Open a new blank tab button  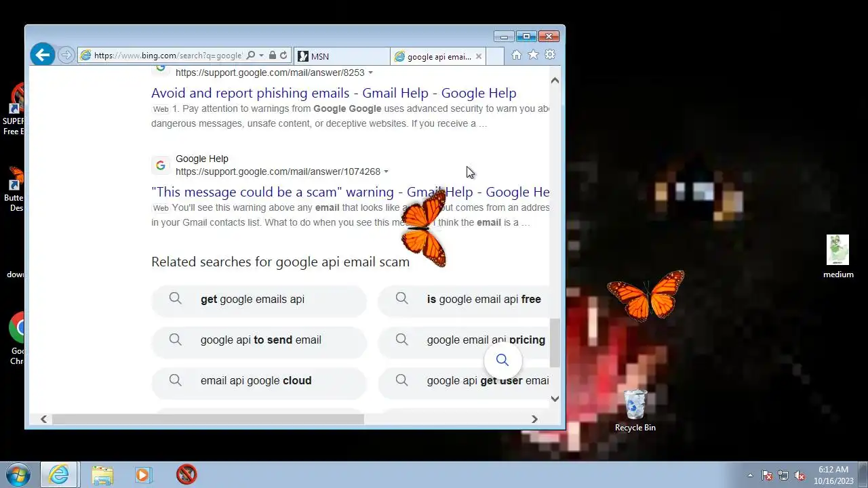pyautogui.click(x=495, y=56)
